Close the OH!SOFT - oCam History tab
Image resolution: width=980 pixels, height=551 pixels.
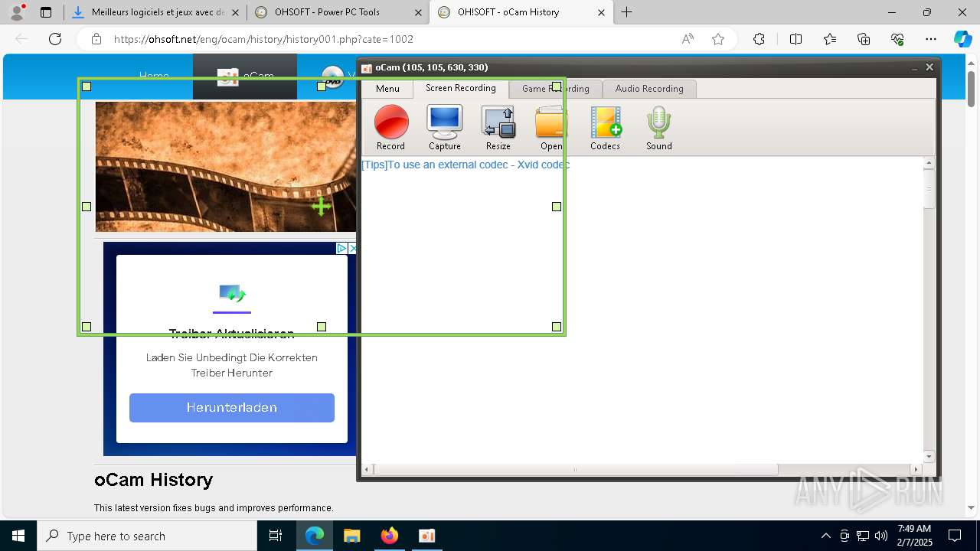pos(601,12)
